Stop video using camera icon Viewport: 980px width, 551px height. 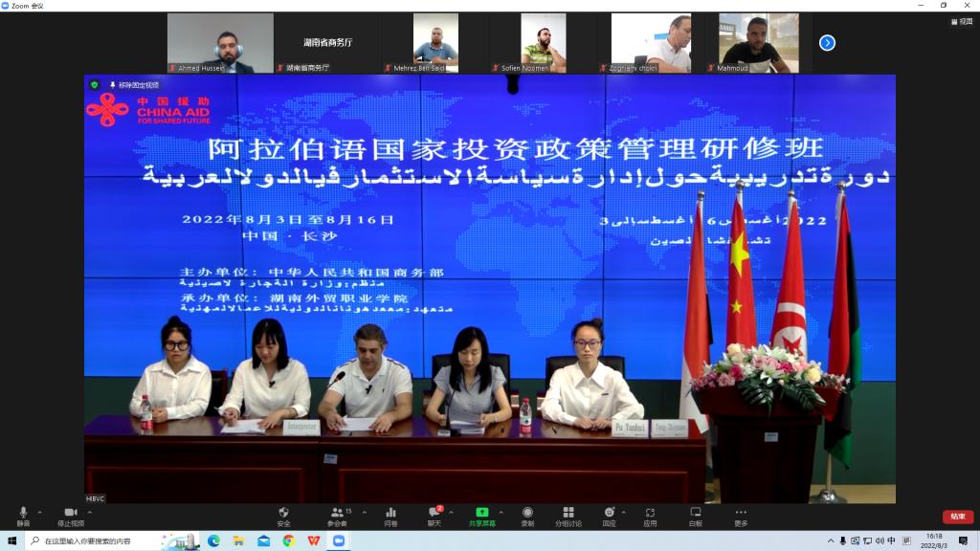point(71,516)
